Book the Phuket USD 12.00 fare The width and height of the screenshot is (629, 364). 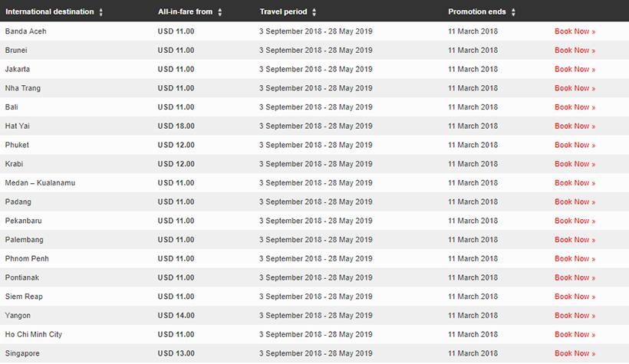tap(575, 145)
